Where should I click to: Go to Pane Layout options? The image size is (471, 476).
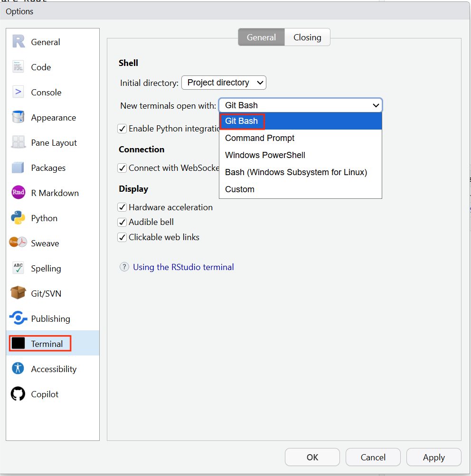coord(53,143)
